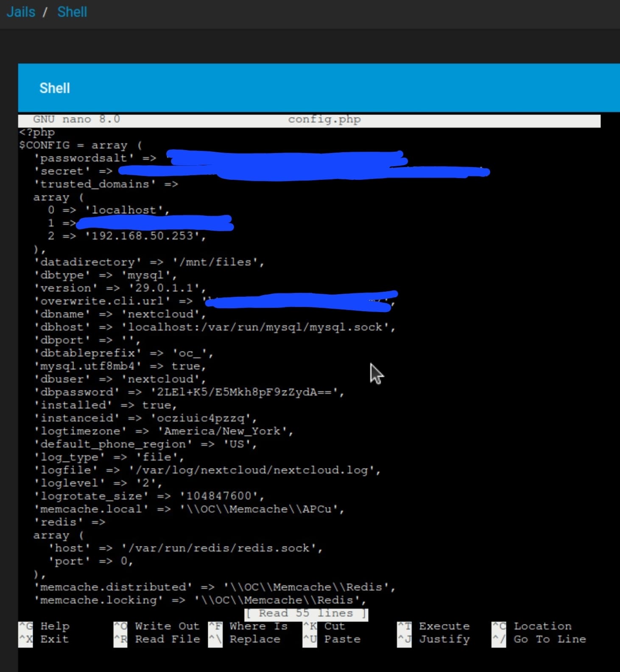Click the 'dbhost' mysql.sock line
The image size is (620, 672).
(215, 327)
